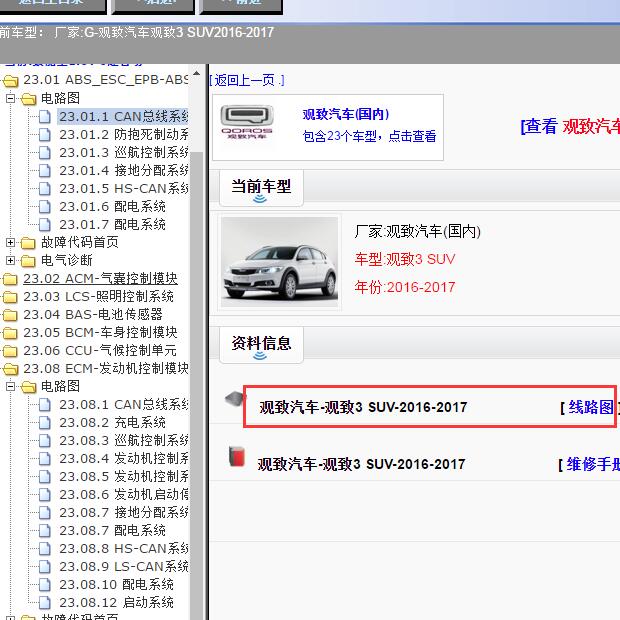Open 23.08.7 配电系统 document
The image size is (620, 620).
(112, 531)
